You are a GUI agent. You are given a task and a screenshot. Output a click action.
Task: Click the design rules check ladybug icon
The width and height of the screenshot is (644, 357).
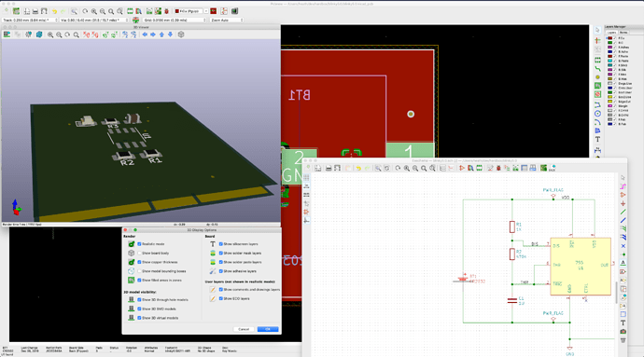167,11
